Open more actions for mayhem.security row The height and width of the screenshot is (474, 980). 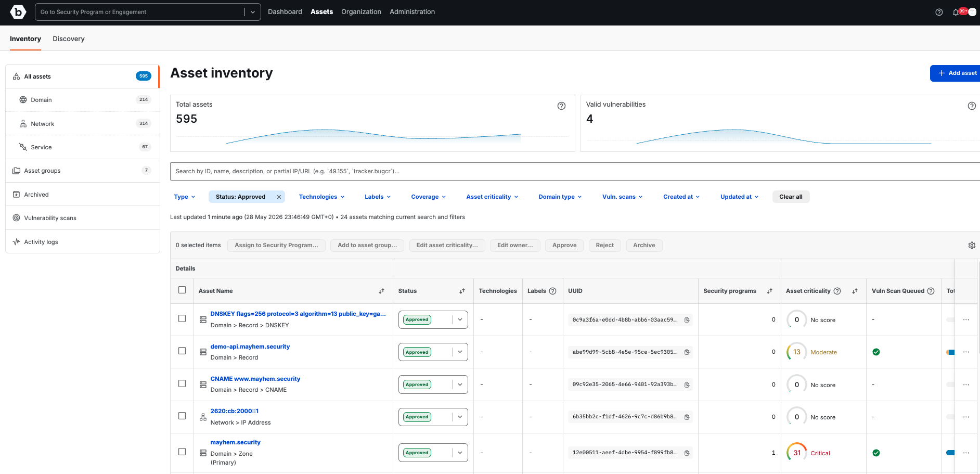coord(966,453)
